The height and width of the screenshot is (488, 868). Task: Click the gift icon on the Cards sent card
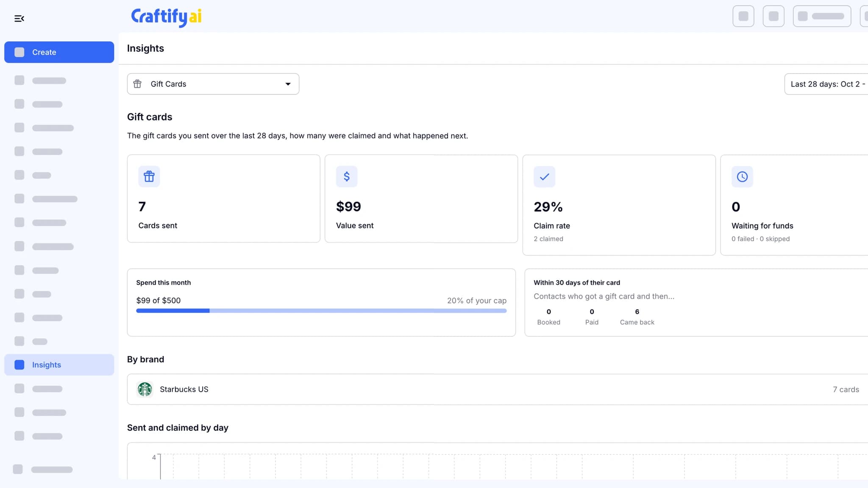tap(149, 177)
